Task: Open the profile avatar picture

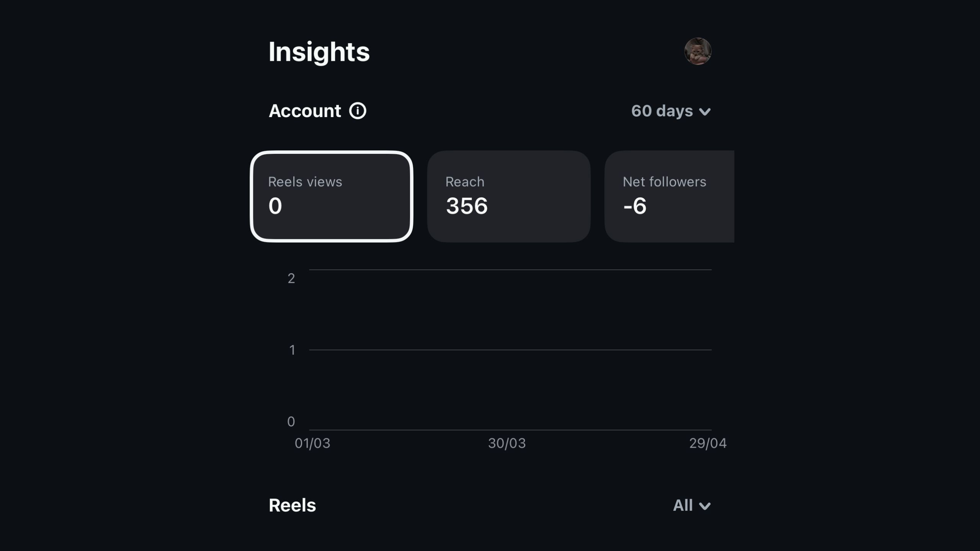Action: (x=697, y=51)
